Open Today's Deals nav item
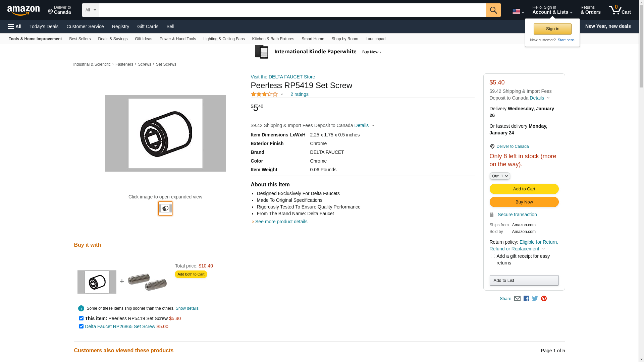 pyautogui.click(x=44, y=26)
